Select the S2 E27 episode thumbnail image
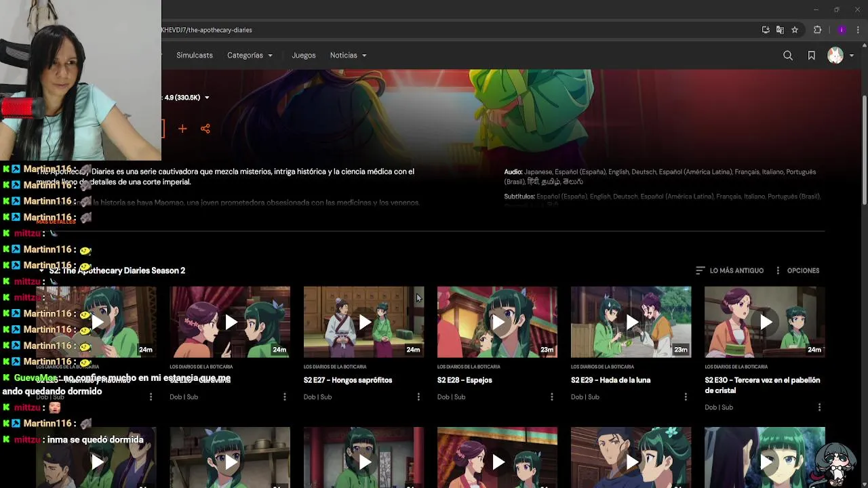 tap(363, 323)
